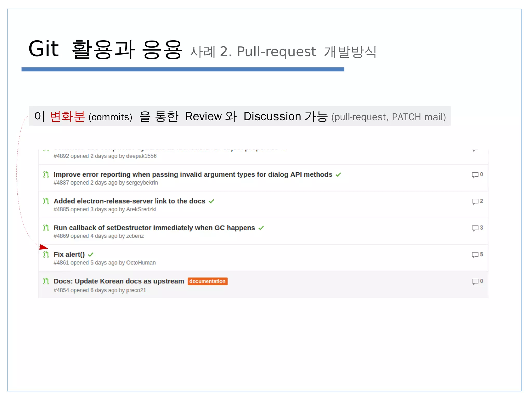This screenshot has height=399, width=532.
Task: Open the 'Improve error reporting' pull request title
Action: (193, 174)
